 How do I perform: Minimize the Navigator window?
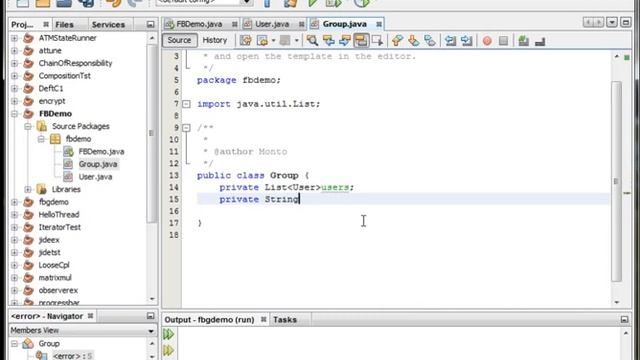point(150,316)
